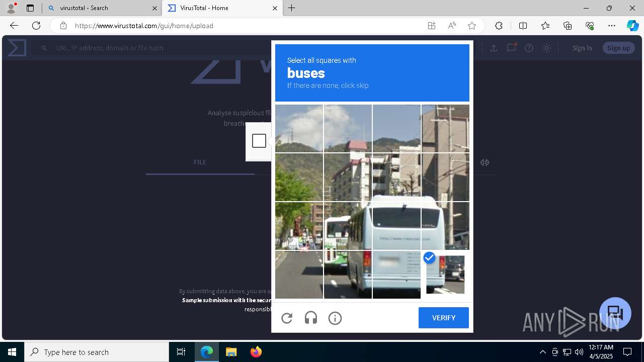Image resolution: width=644 pixels, height=362 pixels.
Task: Open Windows Start menu
Action: 12,352
